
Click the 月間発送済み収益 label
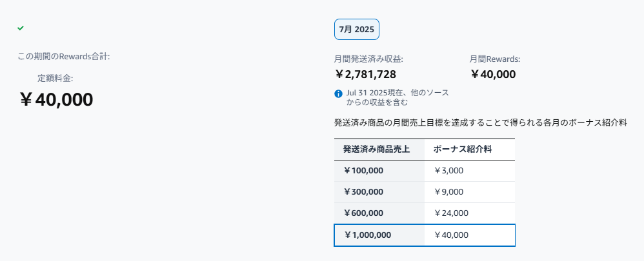(369, 59)
